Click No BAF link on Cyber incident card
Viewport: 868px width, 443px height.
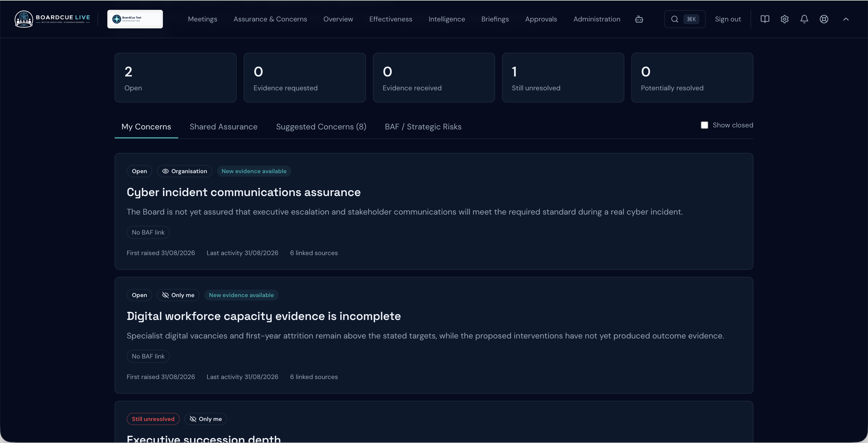pos(148,232)
